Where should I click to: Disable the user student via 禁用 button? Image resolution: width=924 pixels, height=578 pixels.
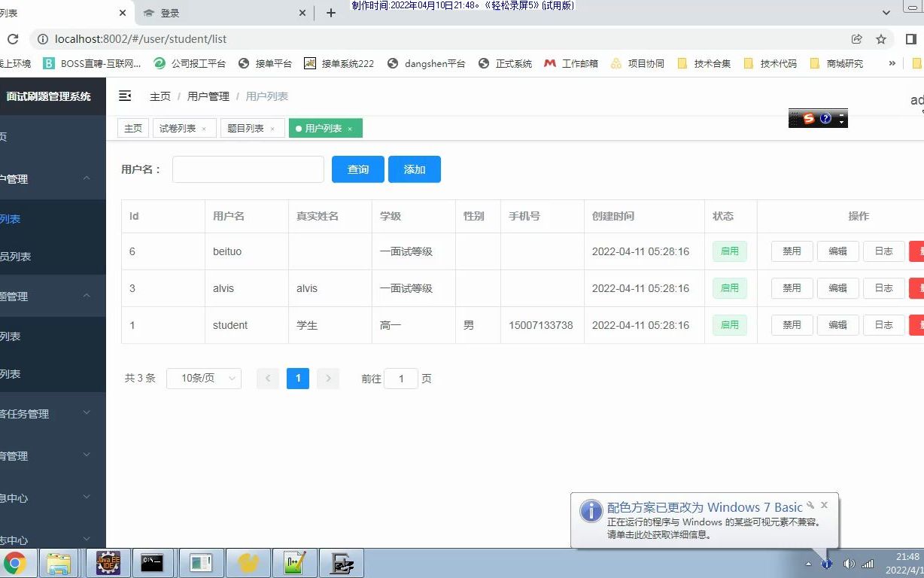tap(791, 324)
